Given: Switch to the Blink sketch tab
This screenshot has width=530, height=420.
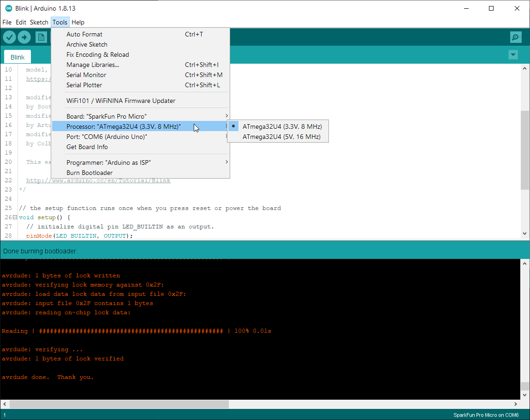Looking at the screenshot, I should (18, 57).
